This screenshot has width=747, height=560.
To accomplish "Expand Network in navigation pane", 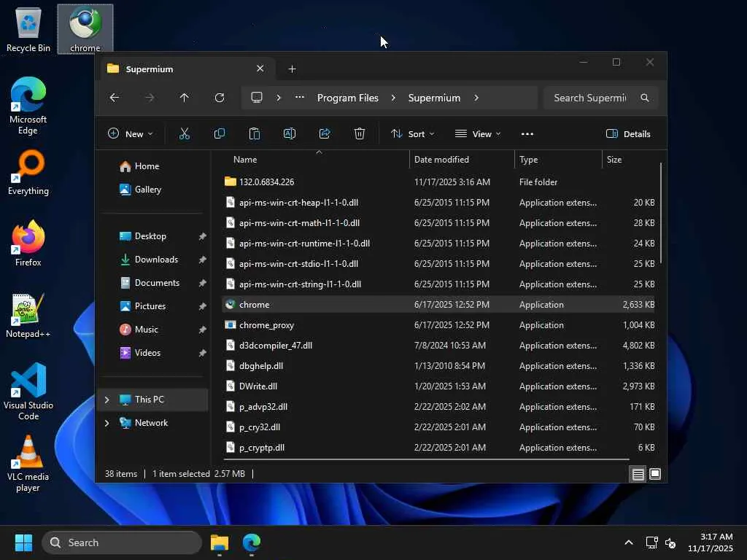I will click(x=107, y=423).
